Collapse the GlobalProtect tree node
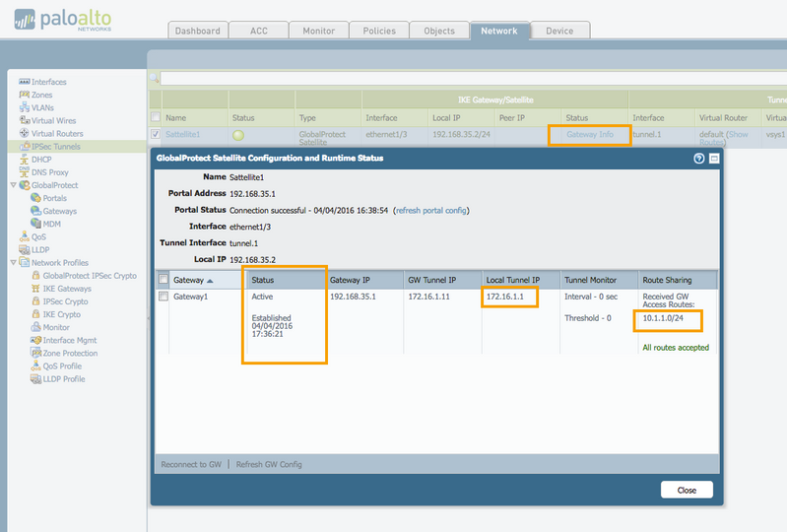The image size is (787, 532). [x=13, y=185]
